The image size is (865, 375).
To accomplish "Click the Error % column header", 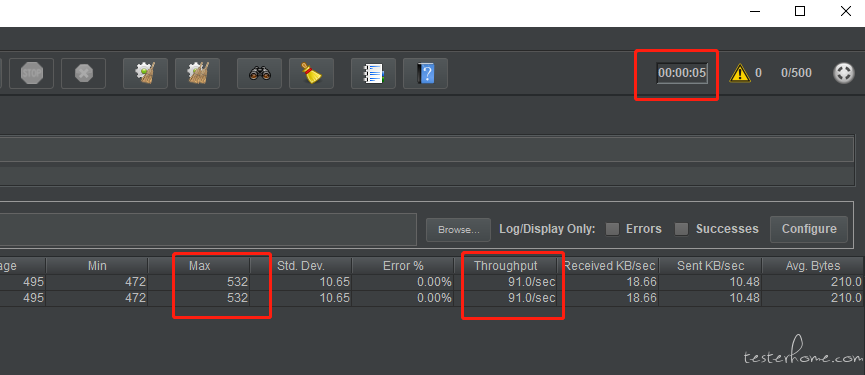I will (x=403, y=266).
